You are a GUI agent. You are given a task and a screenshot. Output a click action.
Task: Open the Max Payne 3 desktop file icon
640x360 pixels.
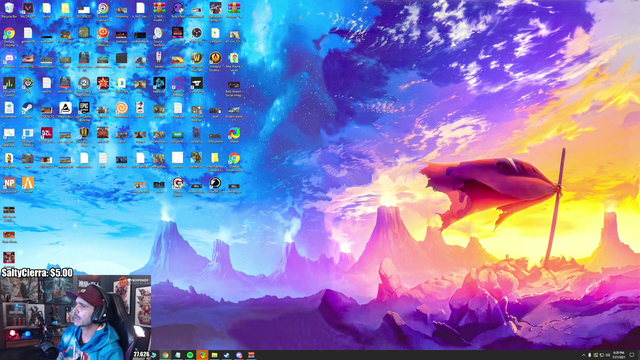click(234, 58)
